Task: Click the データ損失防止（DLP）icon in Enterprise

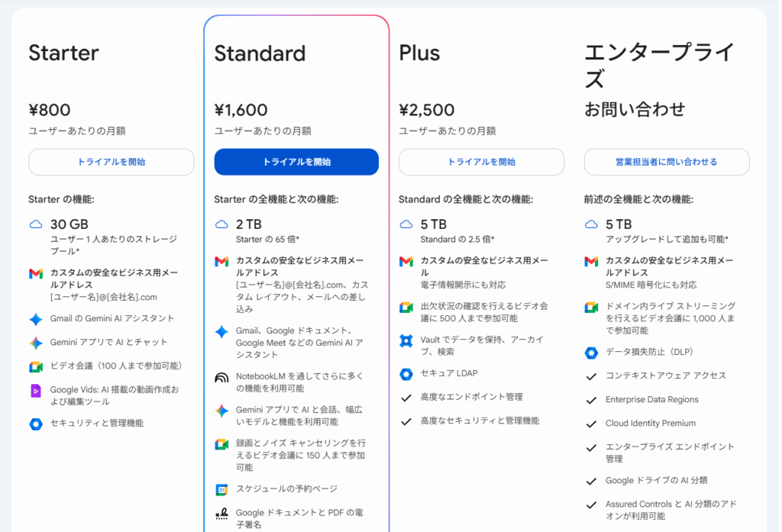Action: pyautogui.click(x=591, y=353)
